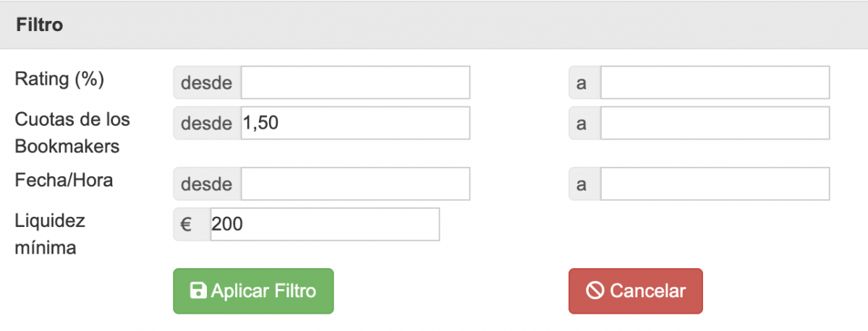Click the Fecha/Hora label
868x331 pixels.
pyautogui.click(x=64, y=181)
